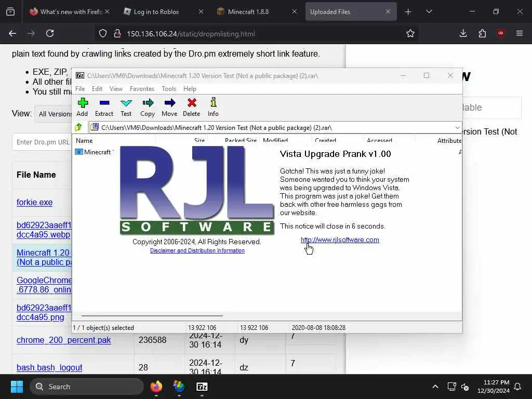532x399 pixels.
Task: Open Firefox from the taskbar
Action: point(156,387)
